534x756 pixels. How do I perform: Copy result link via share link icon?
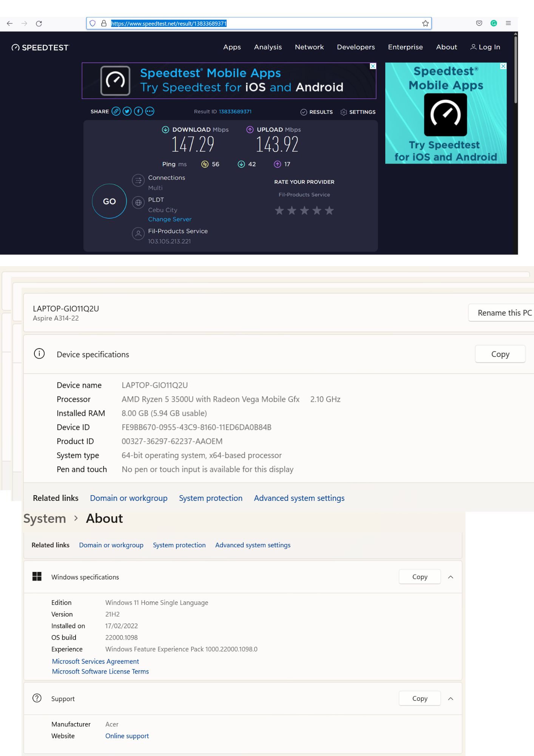(116, 111)
